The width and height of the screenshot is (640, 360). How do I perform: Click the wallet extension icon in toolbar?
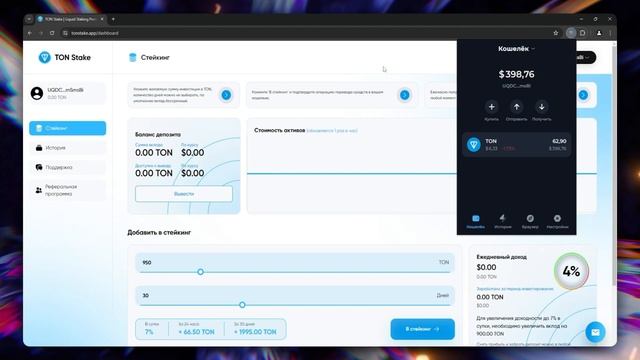[571, 33]
